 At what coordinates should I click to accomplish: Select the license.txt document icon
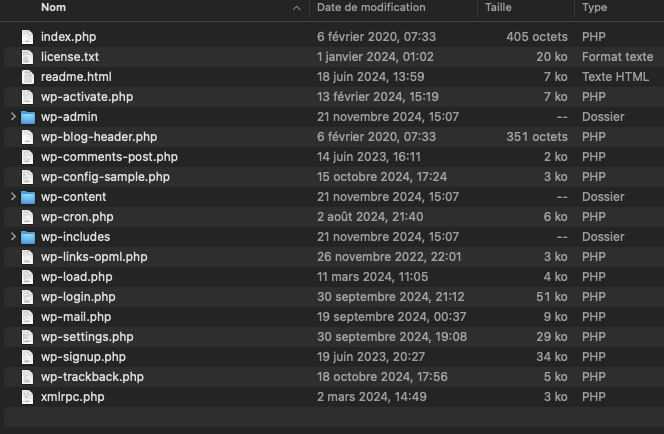coord(27,57)
